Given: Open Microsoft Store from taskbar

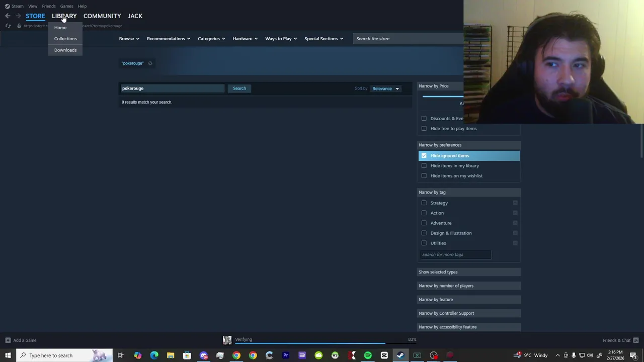Looking at the screenshot, I should point(187,355).
